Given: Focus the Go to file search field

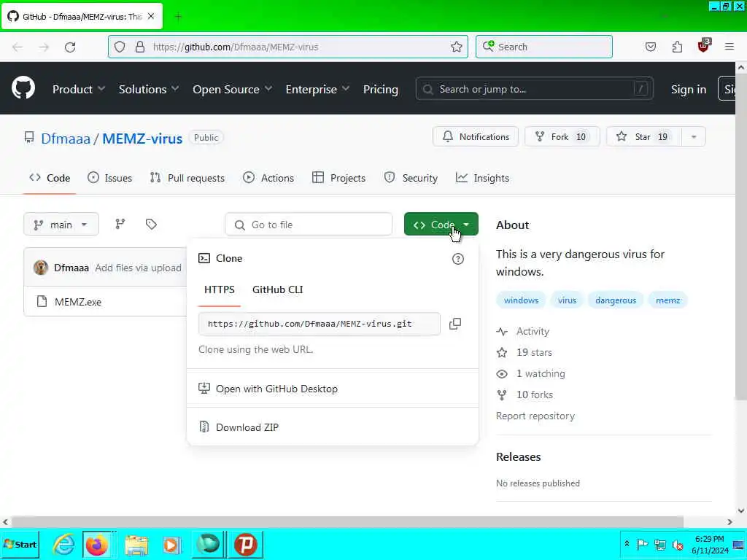Looking at the screenshot, I should point(309,225).
